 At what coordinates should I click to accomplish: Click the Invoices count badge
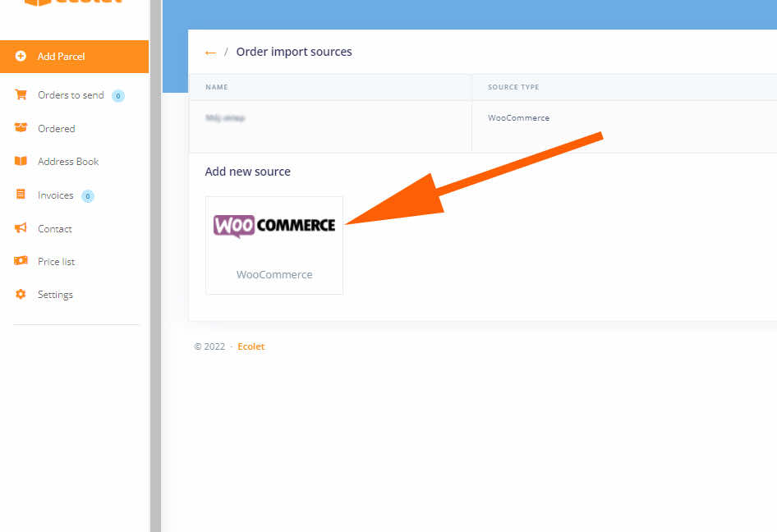(88, 196)
